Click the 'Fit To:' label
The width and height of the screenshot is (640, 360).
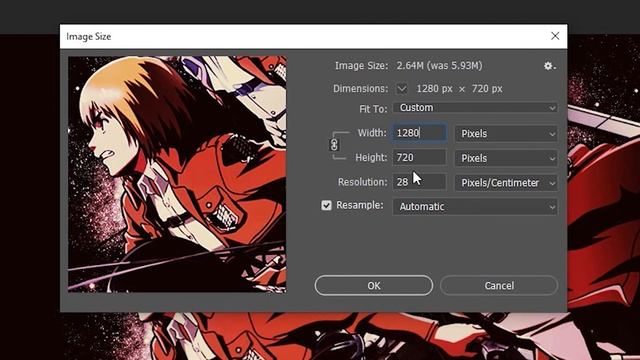tap(373, 109)
